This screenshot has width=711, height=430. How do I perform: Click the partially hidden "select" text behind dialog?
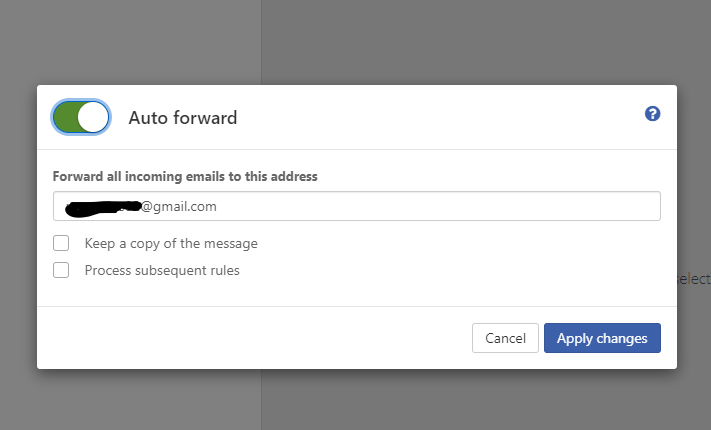(694, 279)
